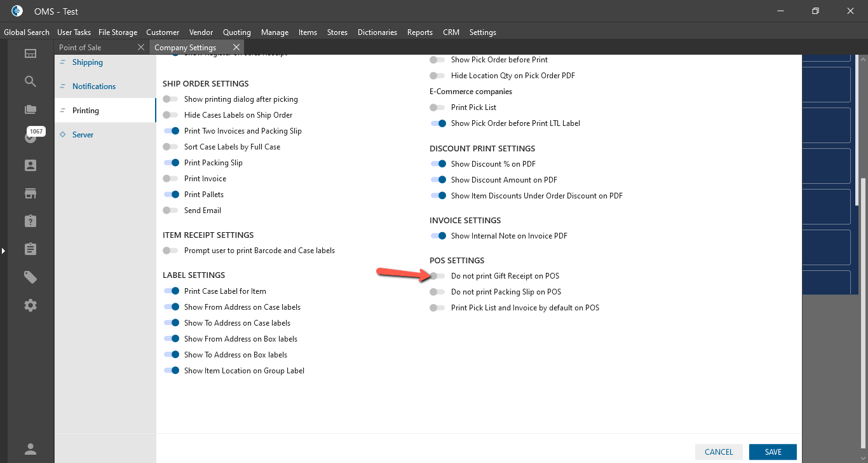Click the SAVE button
This screenshot has height=463, width=868.
[773, 452]
